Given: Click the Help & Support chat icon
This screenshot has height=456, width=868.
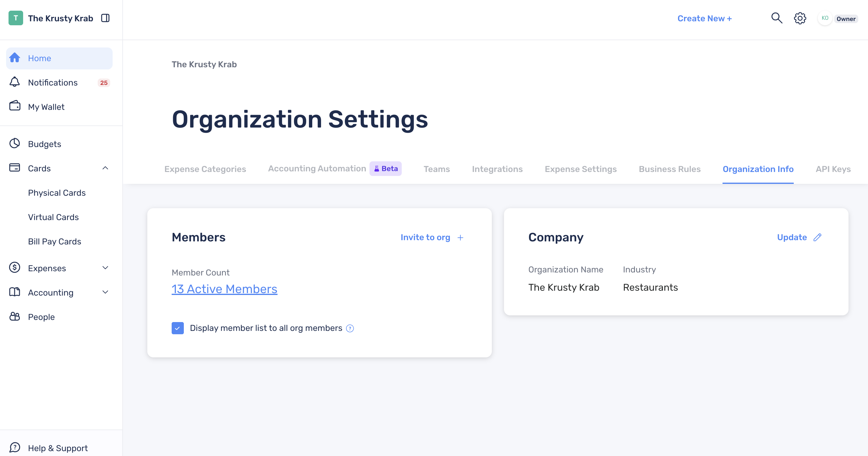Looking at the screenshot, I should click(x=15, y=447).
